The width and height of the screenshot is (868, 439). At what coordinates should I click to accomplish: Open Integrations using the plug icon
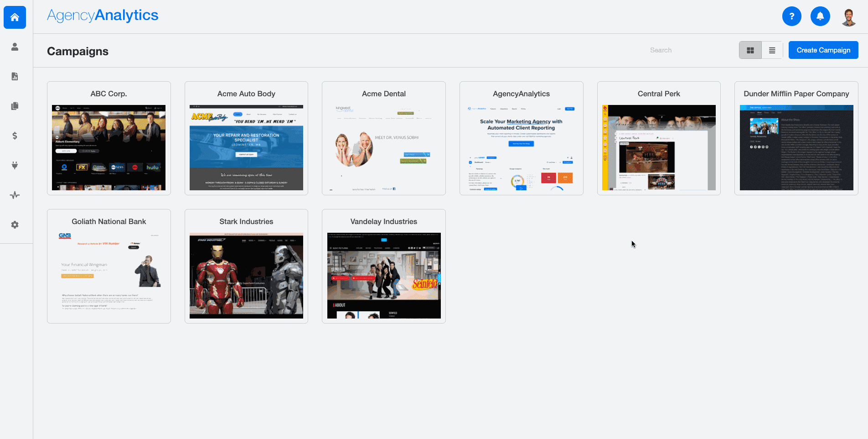click(x=14, y=165)
